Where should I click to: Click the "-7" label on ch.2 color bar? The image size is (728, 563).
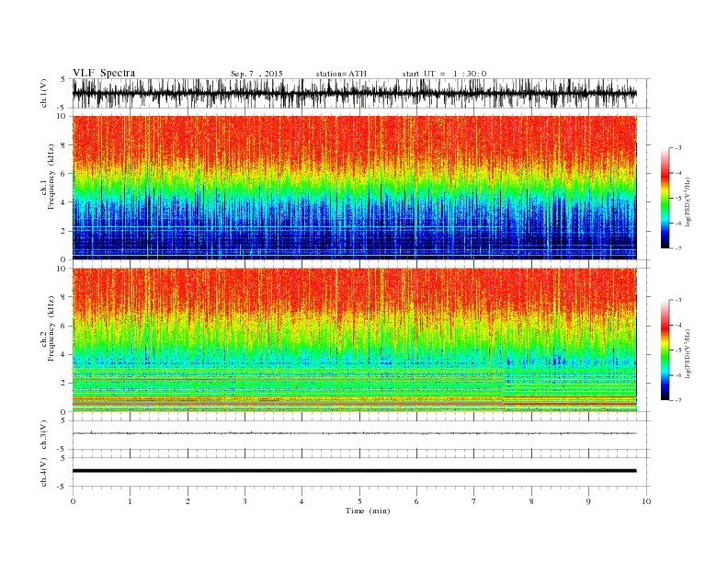point(677,400)
